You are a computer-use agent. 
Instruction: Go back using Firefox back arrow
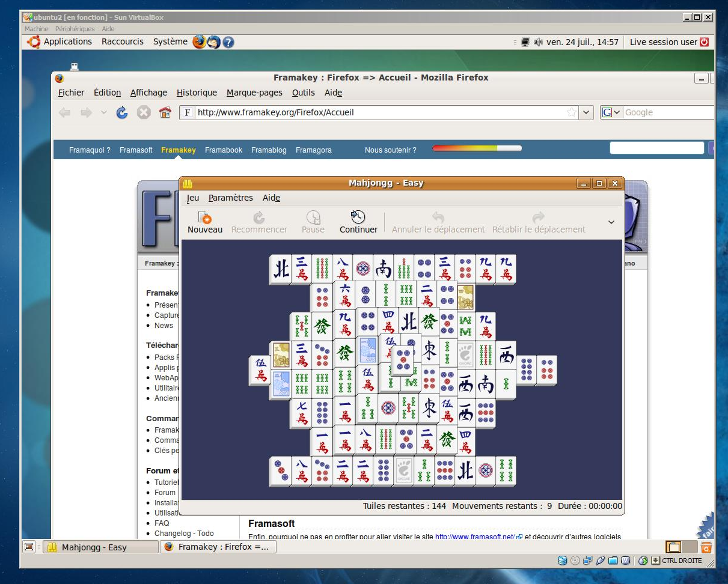pyautogui.click(x=64, y=112)
